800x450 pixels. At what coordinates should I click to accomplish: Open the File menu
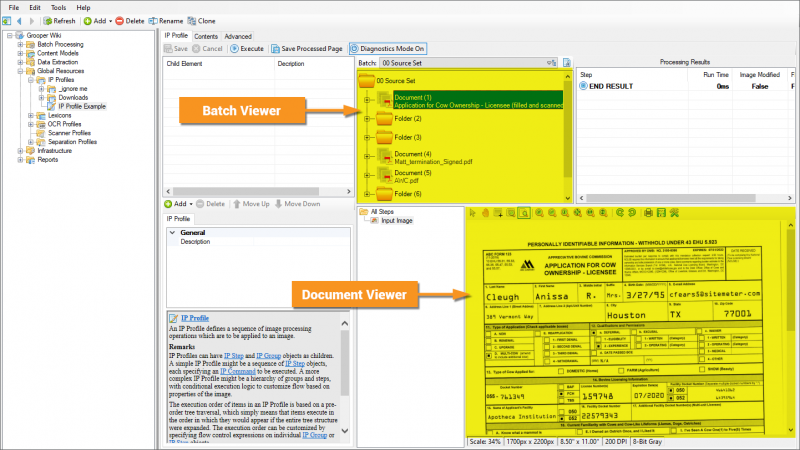pyautogui.click(x=14, y=8)
